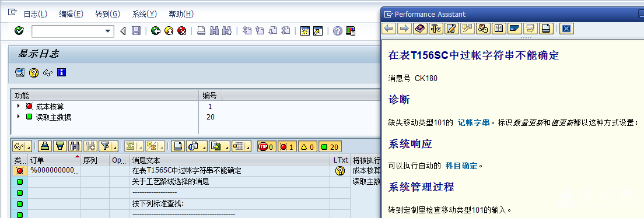Toggle the yellow warning messages filter showing 0
Image resolution: width=644 pixels, height=218 pixels.
point(307,146)
